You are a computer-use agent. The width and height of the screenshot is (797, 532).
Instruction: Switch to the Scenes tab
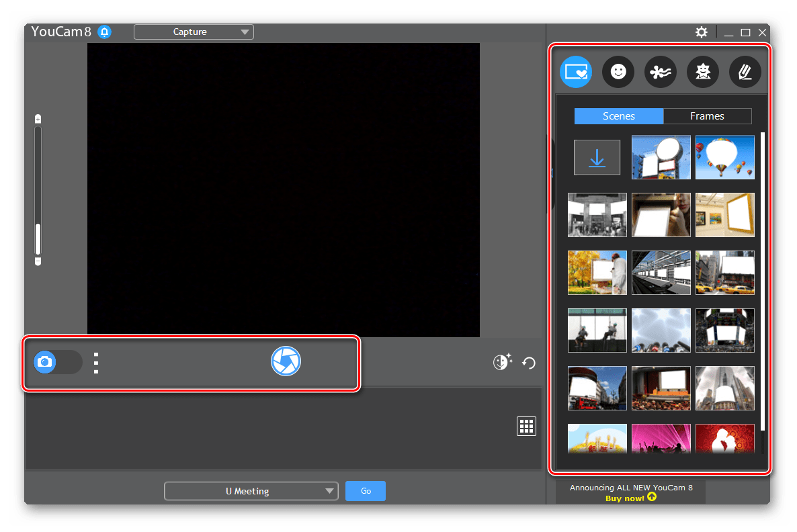[x=618, y=116]
